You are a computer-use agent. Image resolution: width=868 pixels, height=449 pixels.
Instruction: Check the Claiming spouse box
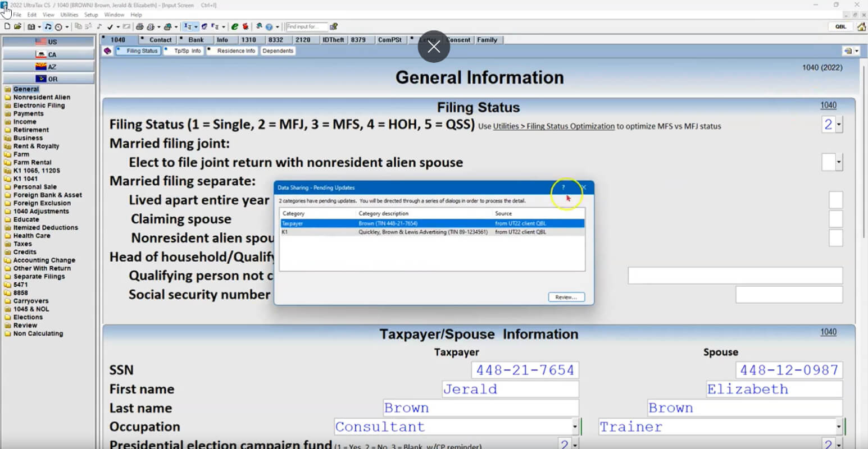836,219
